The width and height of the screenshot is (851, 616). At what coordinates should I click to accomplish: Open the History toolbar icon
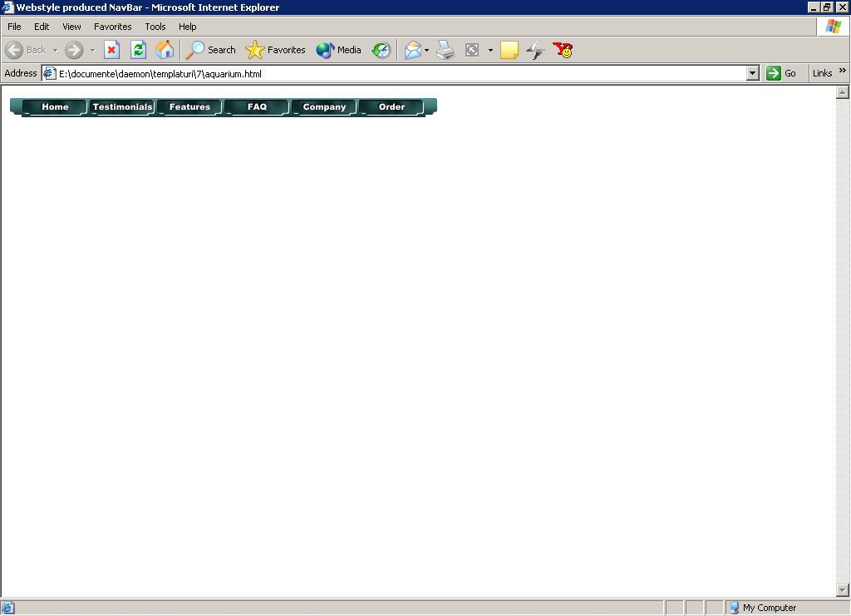click(x=381, y=50)
